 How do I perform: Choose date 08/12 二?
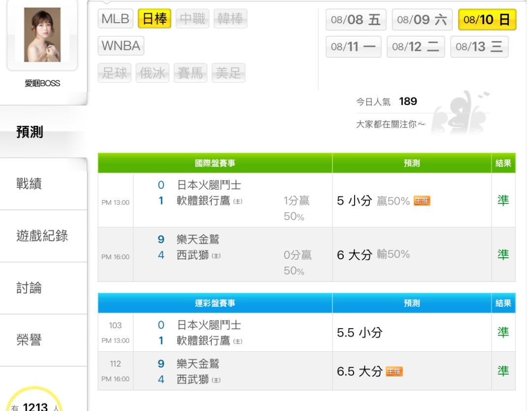tap(416, 46)
